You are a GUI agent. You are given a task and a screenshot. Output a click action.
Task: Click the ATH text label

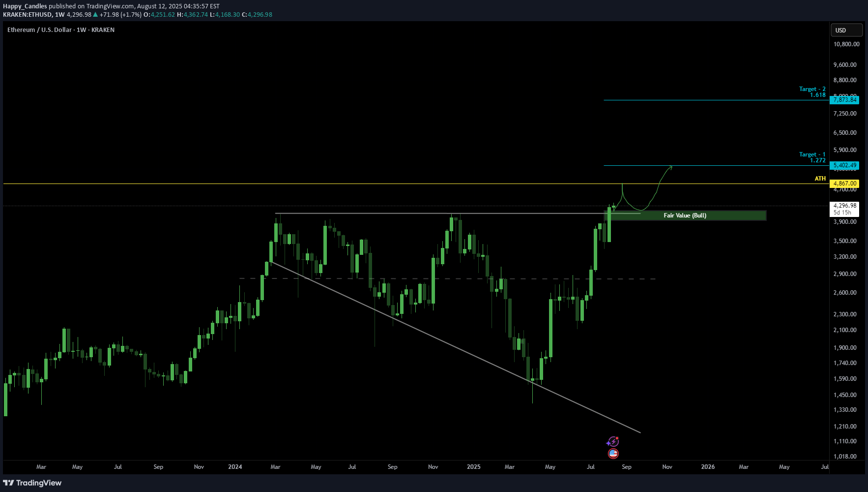click(x=820, y=179)
